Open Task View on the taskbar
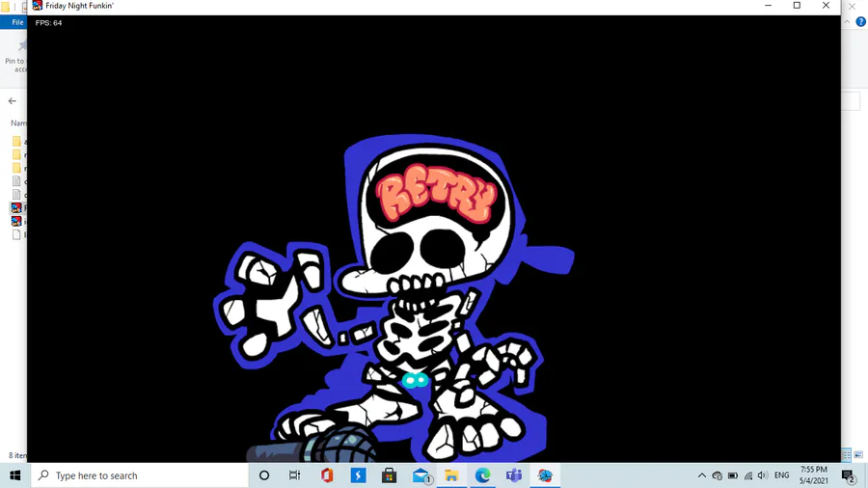868x488 pixels. pos(294,475)
